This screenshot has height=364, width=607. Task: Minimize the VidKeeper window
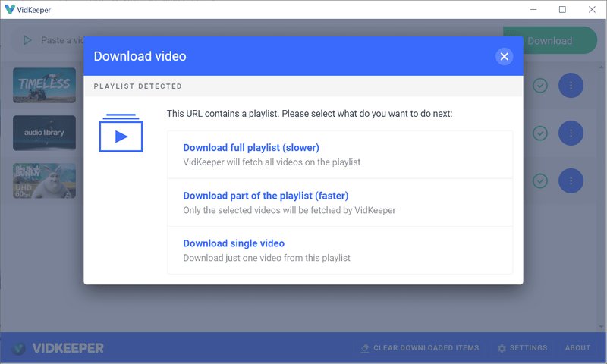[533, 9]
